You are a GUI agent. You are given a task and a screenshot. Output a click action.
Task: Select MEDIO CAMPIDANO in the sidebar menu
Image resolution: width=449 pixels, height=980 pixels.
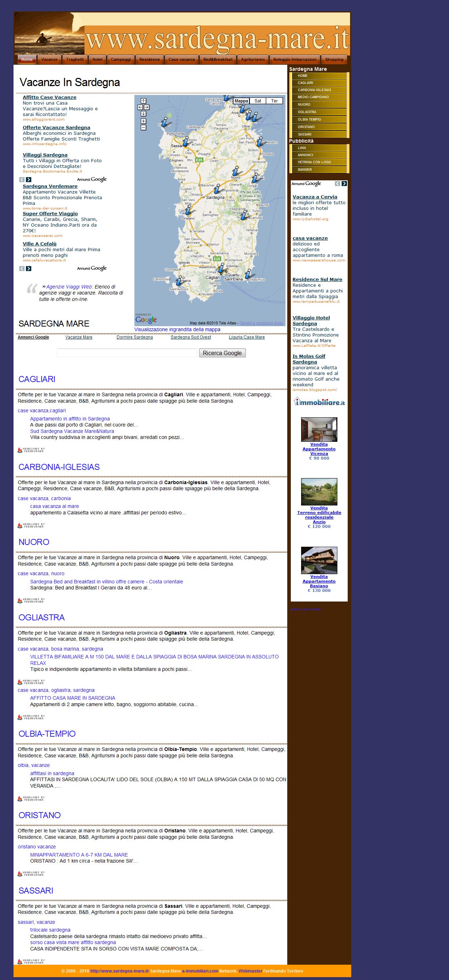click(319, 97)
